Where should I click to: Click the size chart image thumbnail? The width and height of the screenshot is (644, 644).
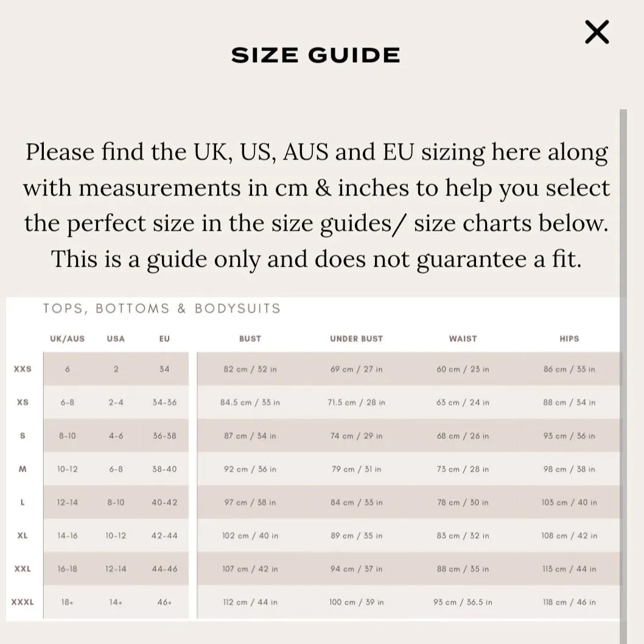(314, 459)
